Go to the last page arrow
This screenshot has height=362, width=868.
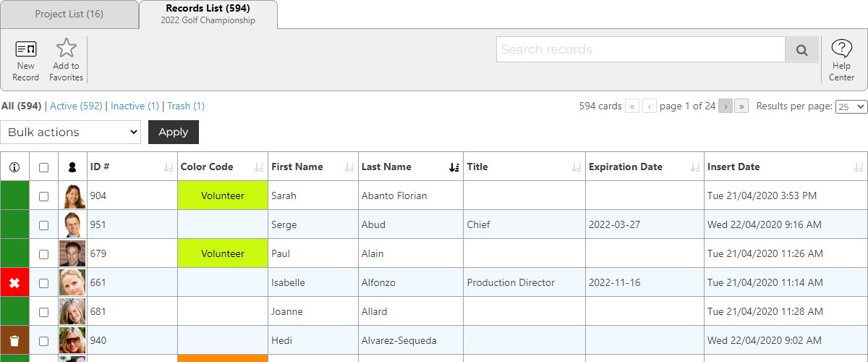[741, 106]
